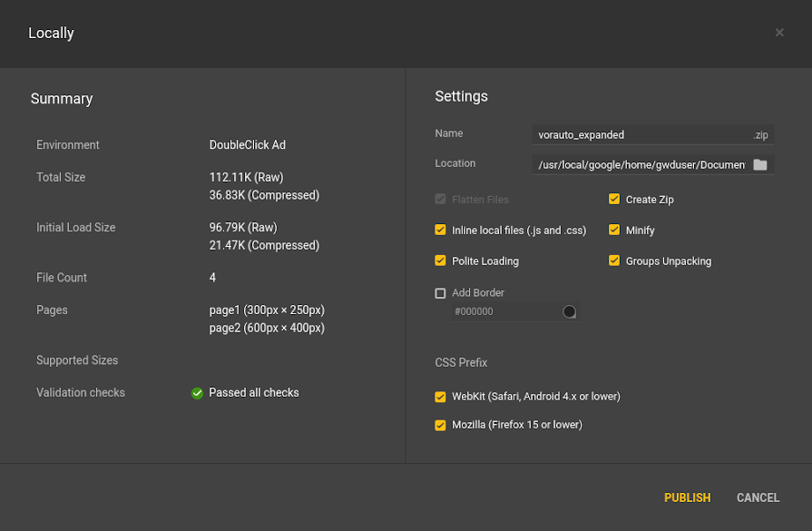Viewport: 812px width, 531px height.
Task: Click the folder icon to browse location
Action: pyautogui.click(x=760, y=164)
